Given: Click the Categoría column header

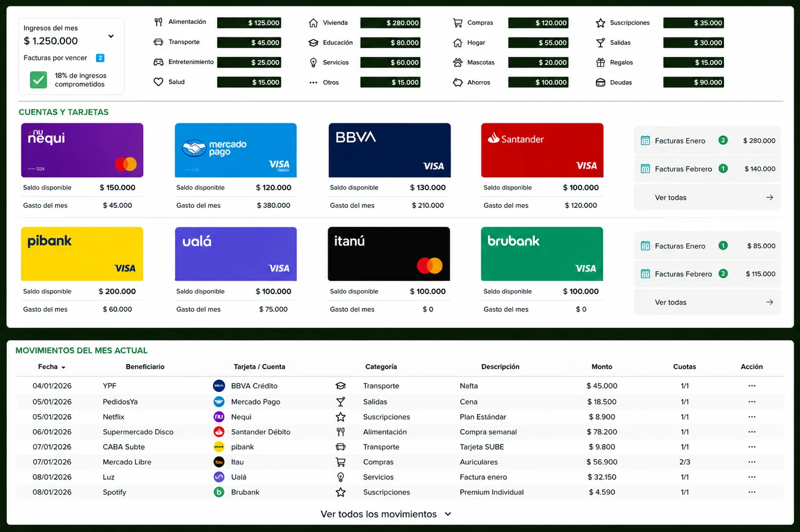Looking at the screenshot, I should [x=381, y=367].
